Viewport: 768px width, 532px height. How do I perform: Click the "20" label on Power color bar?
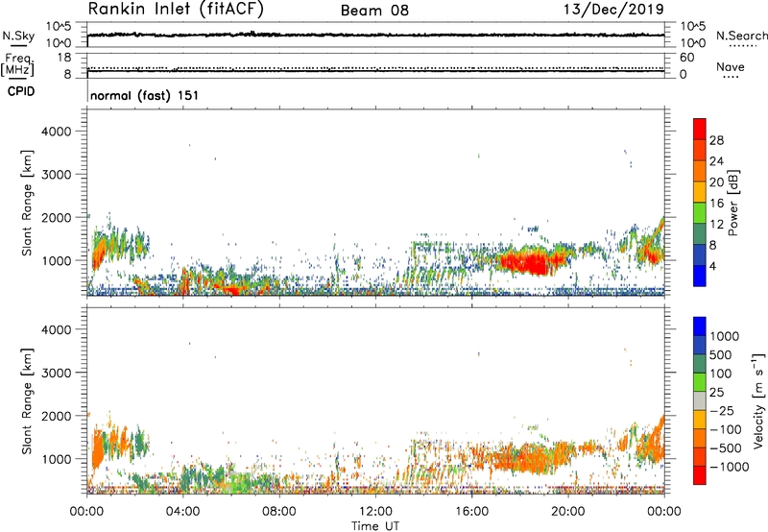716,182
